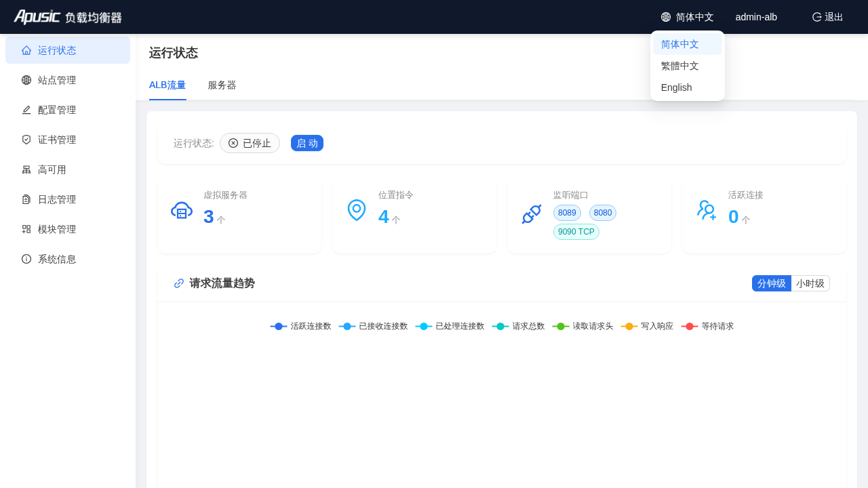Switch to the 服务器 tab

coord(222,85)
